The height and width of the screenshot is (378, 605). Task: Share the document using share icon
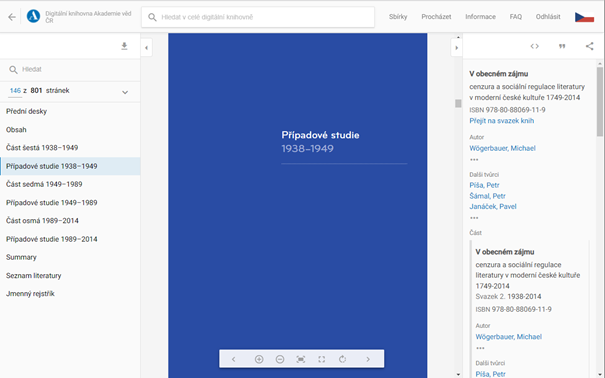[x=590, y=46]
